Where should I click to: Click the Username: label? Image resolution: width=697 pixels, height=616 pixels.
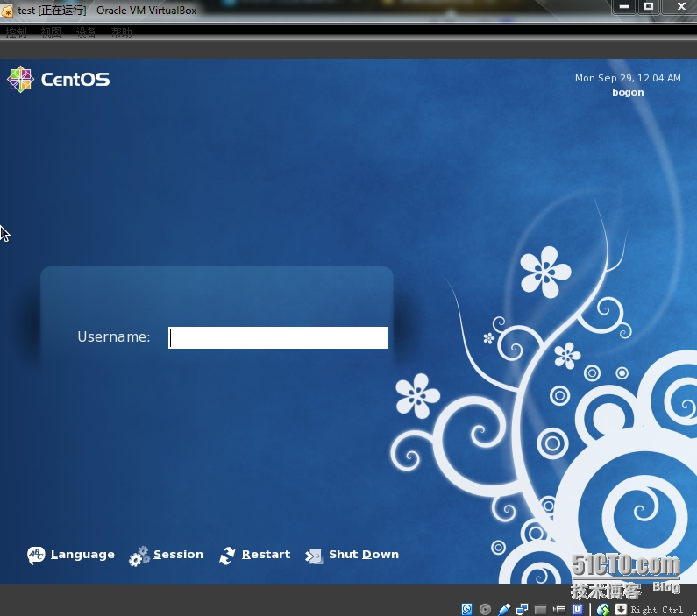(x=114, y=337)
